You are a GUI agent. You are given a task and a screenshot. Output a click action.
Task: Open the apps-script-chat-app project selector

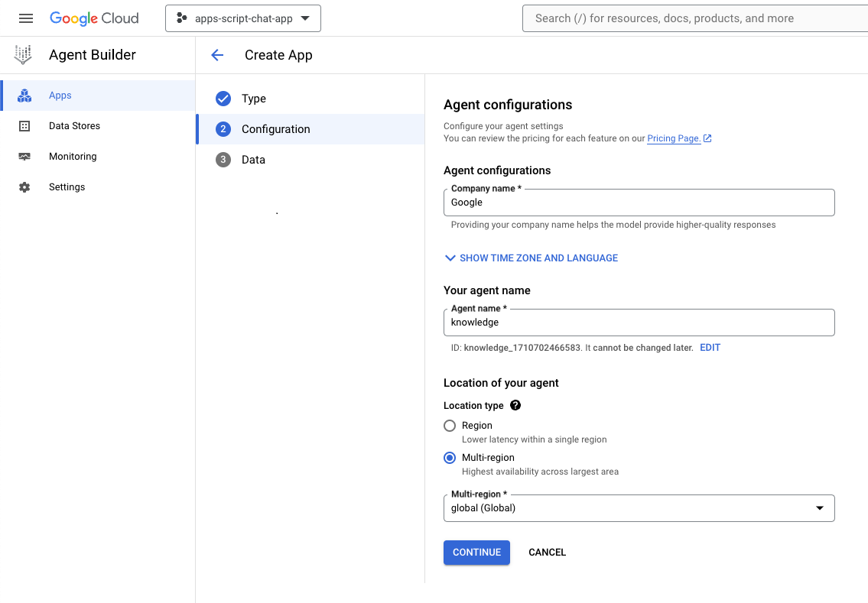click(x=243, y=18)
